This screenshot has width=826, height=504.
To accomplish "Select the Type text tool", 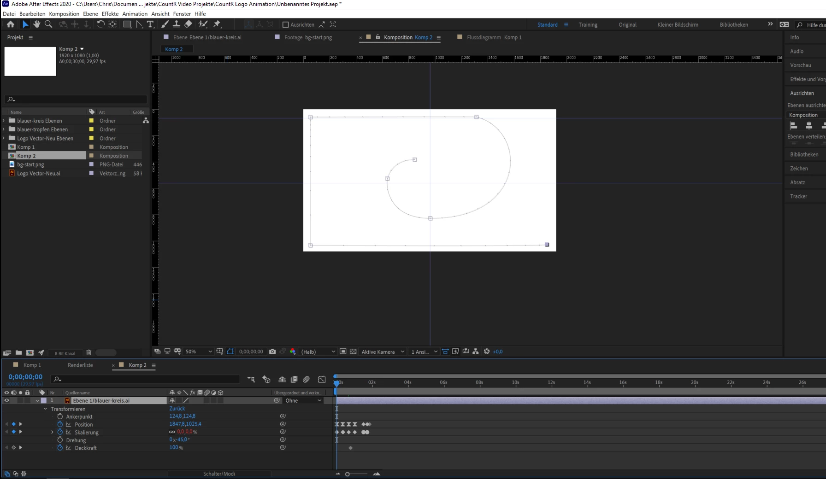I will click(150, 24).
